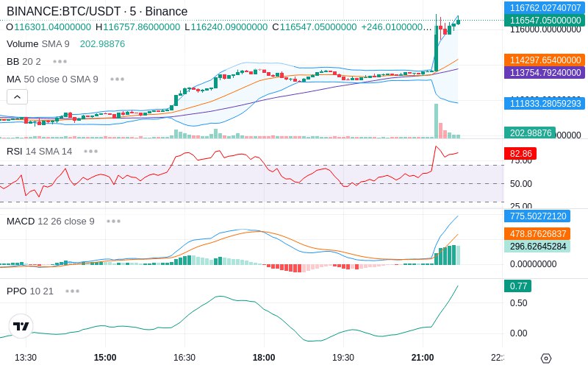The width and height of the screenshot is (588, 368).
Task: Click the 13:30 time axis label
Action: click(x=26, y=358)
